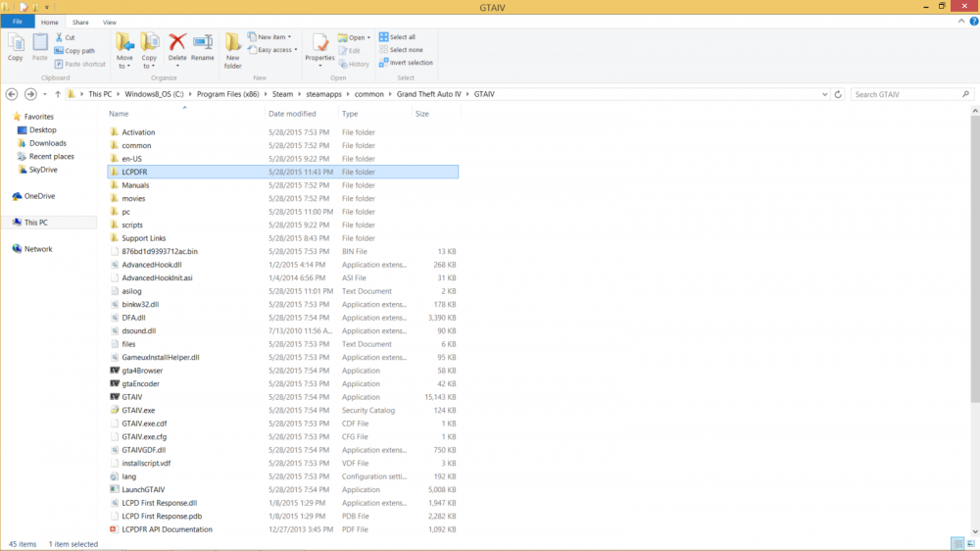This screenshot has width=980, height=551.
Task: Expand the Open button dropdown arrow
Action: point(368,37)
